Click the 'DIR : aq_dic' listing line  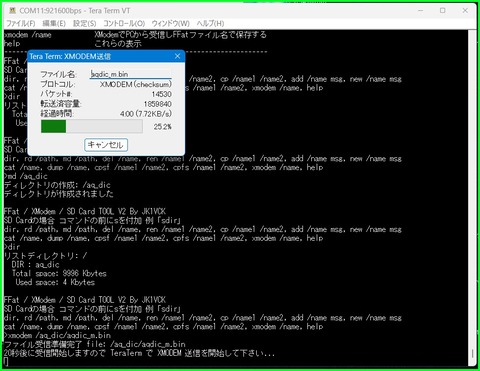click(x=35, y=265)
